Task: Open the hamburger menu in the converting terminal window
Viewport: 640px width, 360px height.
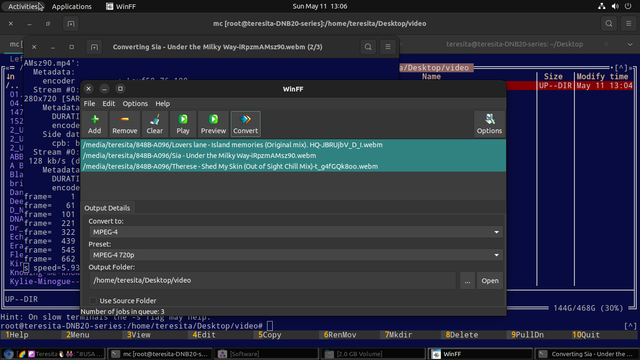Action: (388, 47)
